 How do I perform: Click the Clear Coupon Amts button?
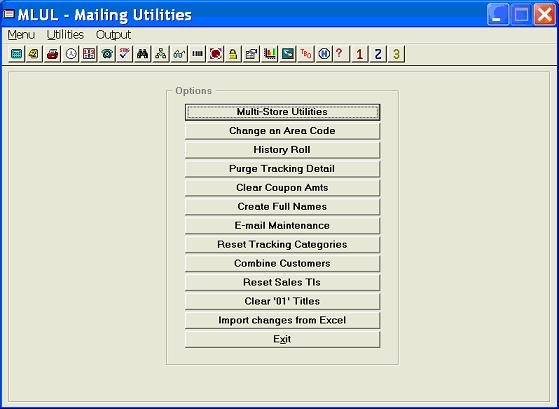(x=282, y=188)
